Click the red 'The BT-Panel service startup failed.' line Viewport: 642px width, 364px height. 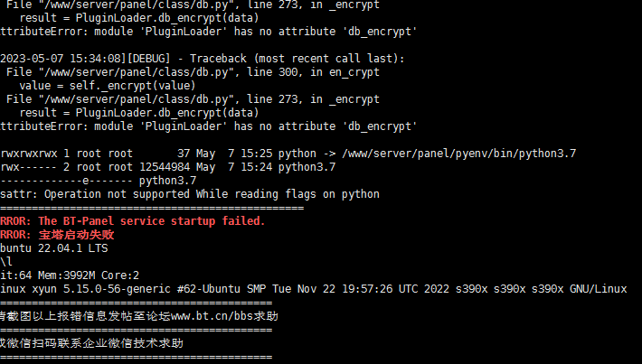pos(152,221)
